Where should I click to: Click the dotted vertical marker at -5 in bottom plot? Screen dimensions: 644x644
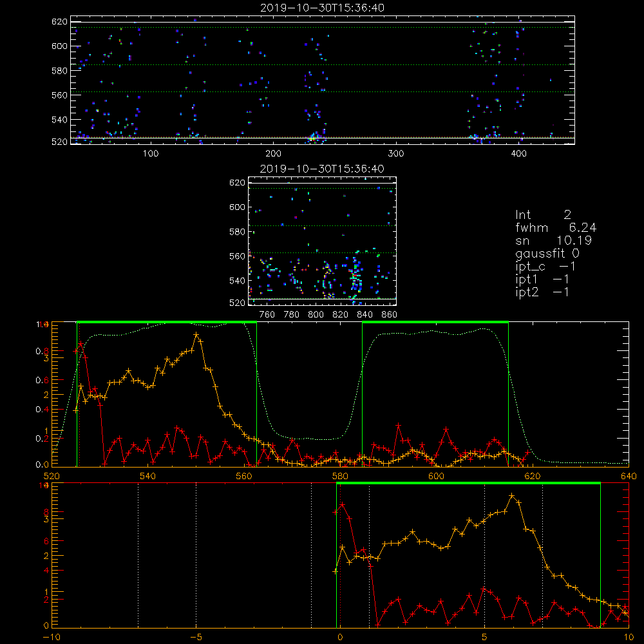coord(196,555)
